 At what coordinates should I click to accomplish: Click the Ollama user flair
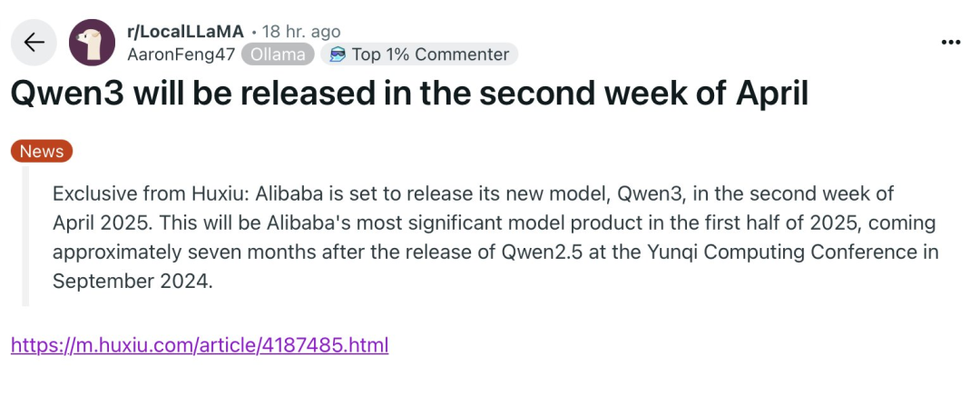click(x=278, y=55)
